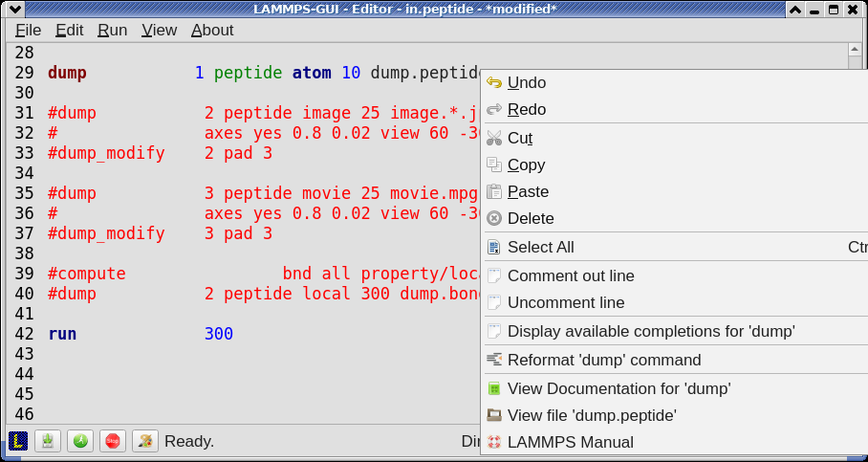Click the icon beside 'Comment out line'
The image size is (868, 462).
[494, 275]
